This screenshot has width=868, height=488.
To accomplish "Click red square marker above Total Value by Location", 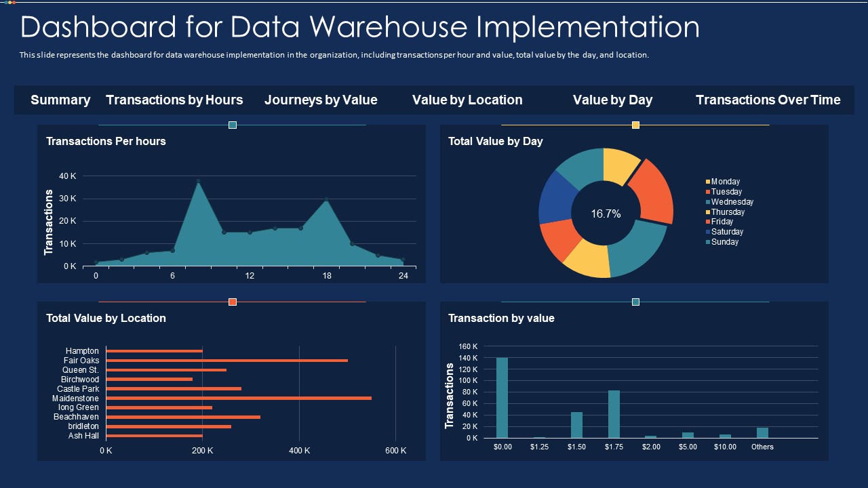I will click(233, 302).
